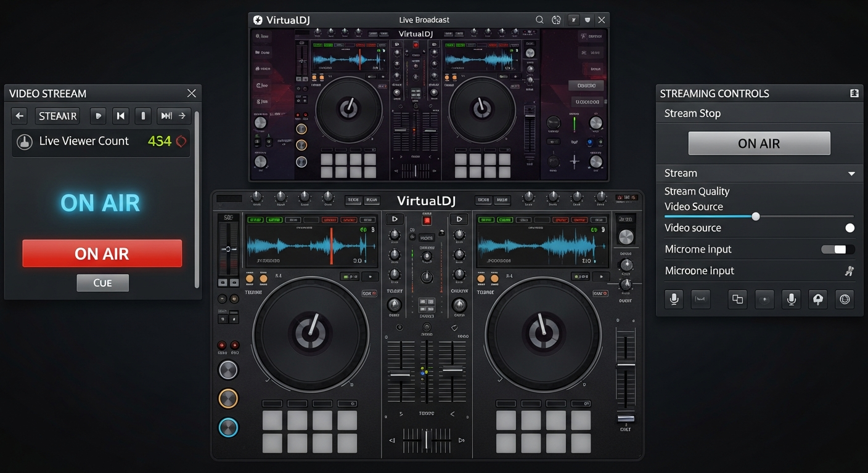Switch to the Live Broadcast tab
868x473 pixels.
pos(424,19)
